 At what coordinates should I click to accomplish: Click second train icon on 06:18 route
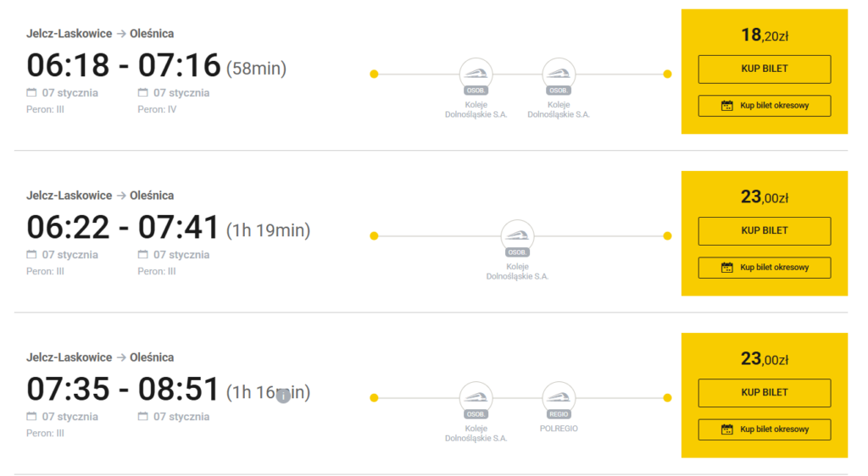point(559,74)
